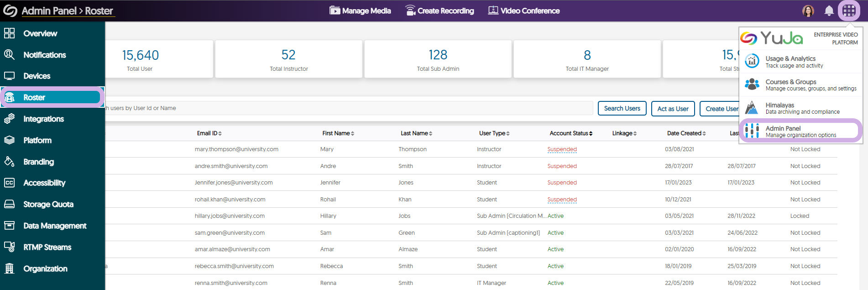Screen dimensions: 868x290
Task: Sort table by User Type column
Action: pyautogui.click(x=494, y=133)
